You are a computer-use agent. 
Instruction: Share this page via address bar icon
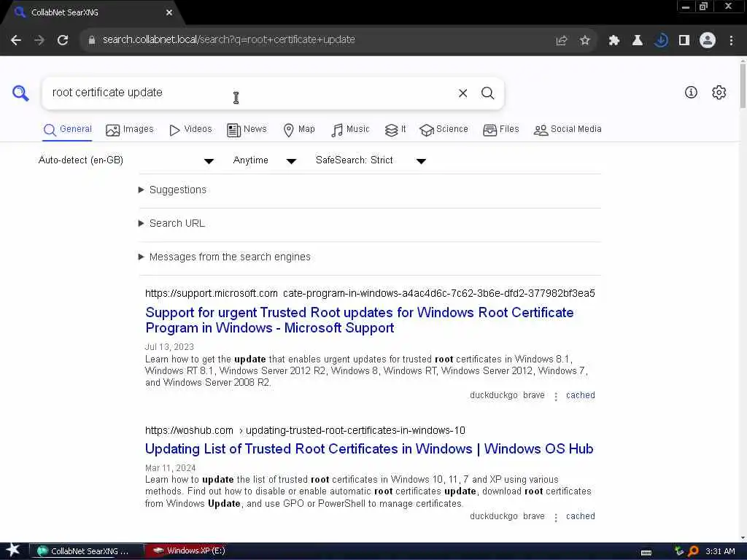pyautogui.click(x=562, y=41)
